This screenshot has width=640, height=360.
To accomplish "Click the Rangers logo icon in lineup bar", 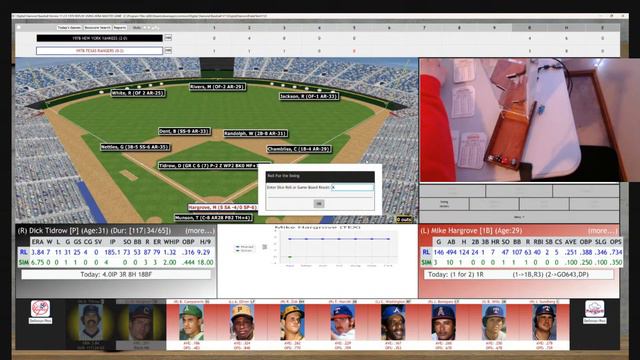I will (594, 309).
